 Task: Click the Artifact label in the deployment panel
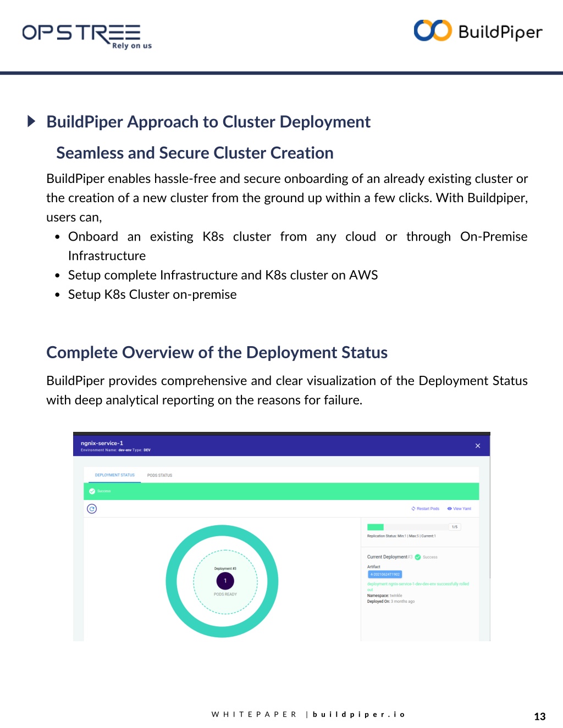[374, 566]
